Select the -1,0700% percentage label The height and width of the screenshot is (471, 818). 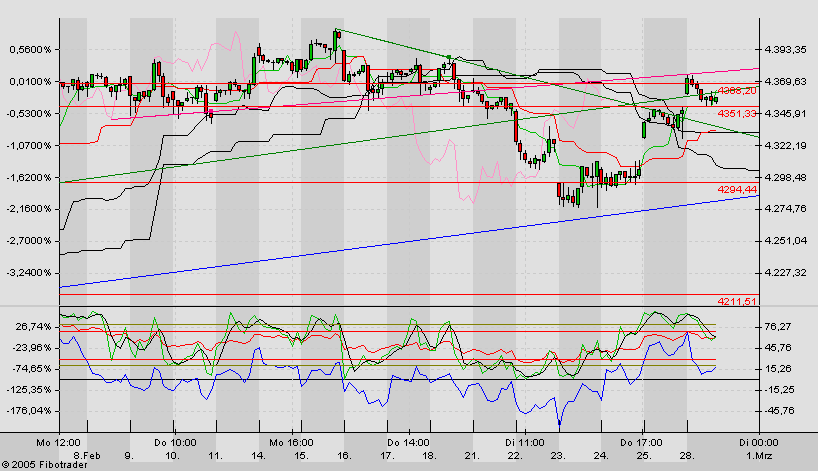pos(29,146)
